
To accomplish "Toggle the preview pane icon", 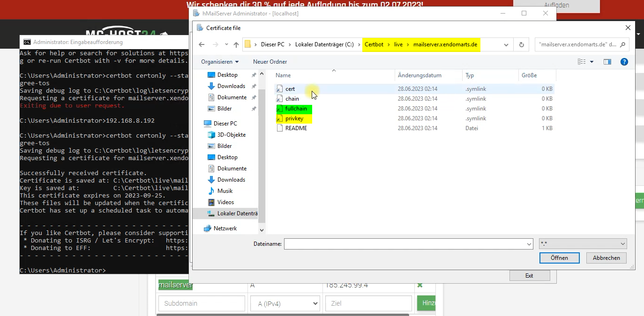I will tap(607, 62).
